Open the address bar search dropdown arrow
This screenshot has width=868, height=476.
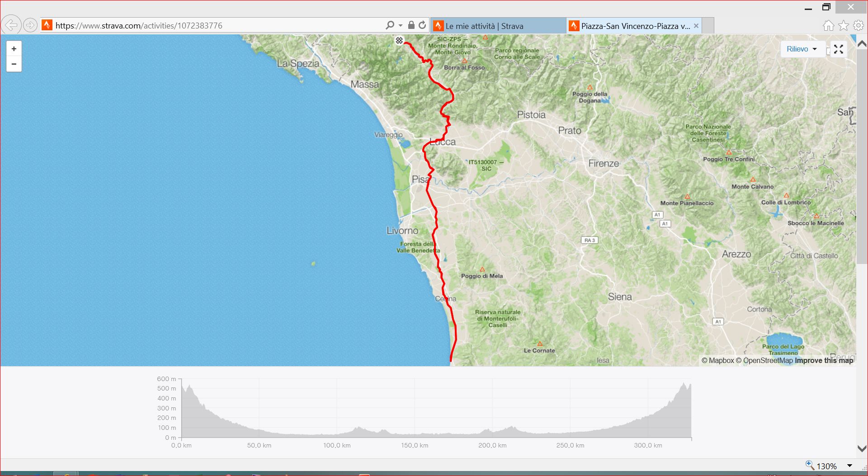pyautogui.click(x=401, y=25)
